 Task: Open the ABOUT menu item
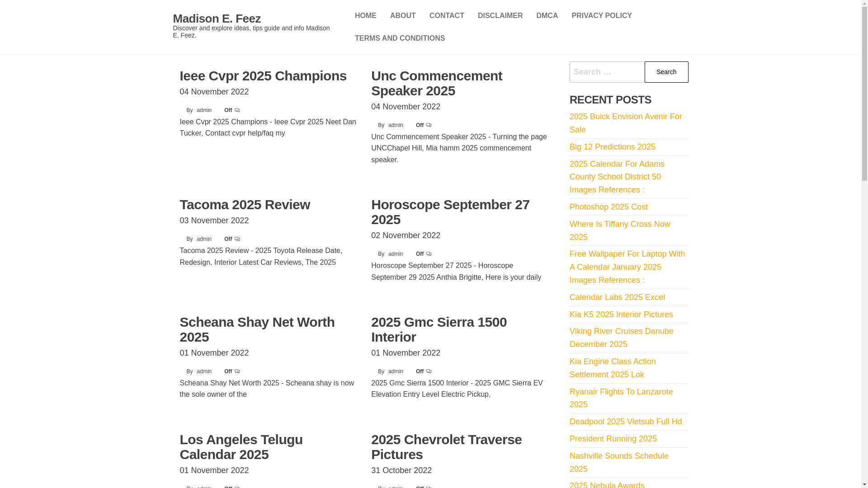[403, 16]
